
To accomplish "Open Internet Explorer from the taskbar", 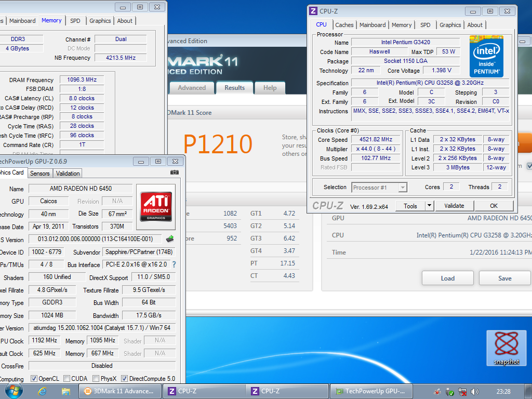I will click(x=43, y=391).
